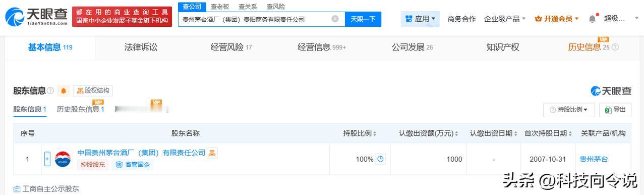Click the 控股股东 tag

click(x=93, y=165)
